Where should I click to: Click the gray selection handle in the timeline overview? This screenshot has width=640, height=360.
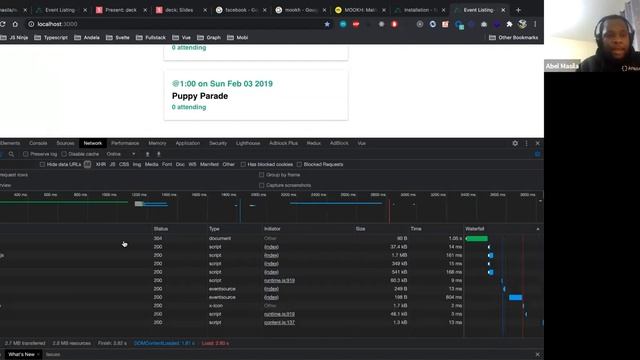click(139, 204)
